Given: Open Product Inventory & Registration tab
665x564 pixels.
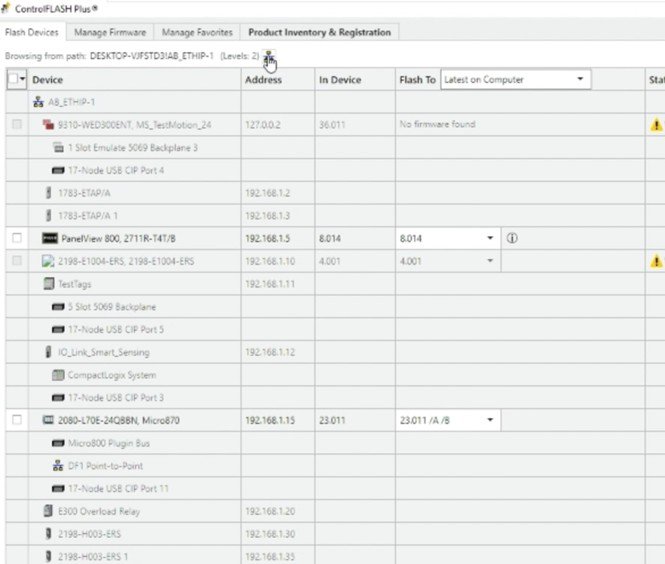Looking at the screenshot, I should click(x=319, y=32).
